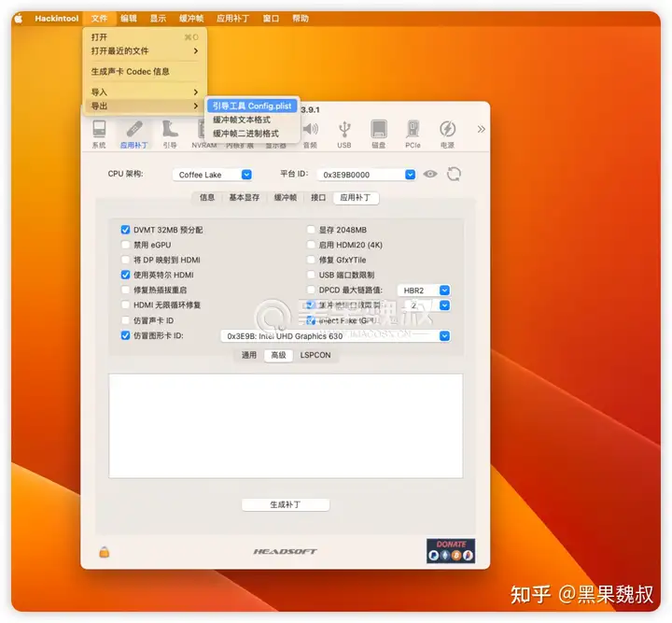The height and width of the screenshot is (623, 672).
Task: Expand the 导入 submenu
Action: [x=145, y=92]
